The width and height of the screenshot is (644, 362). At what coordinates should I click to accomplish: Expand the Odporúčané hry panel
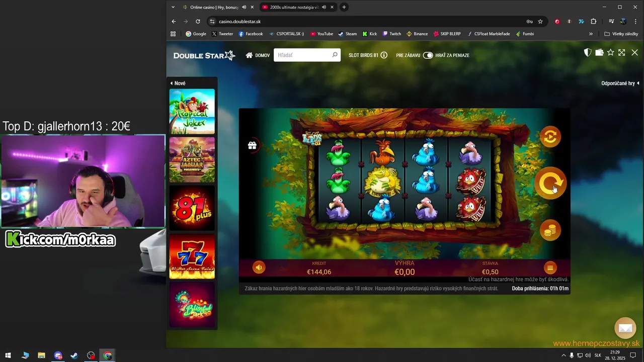pos(620,83)
